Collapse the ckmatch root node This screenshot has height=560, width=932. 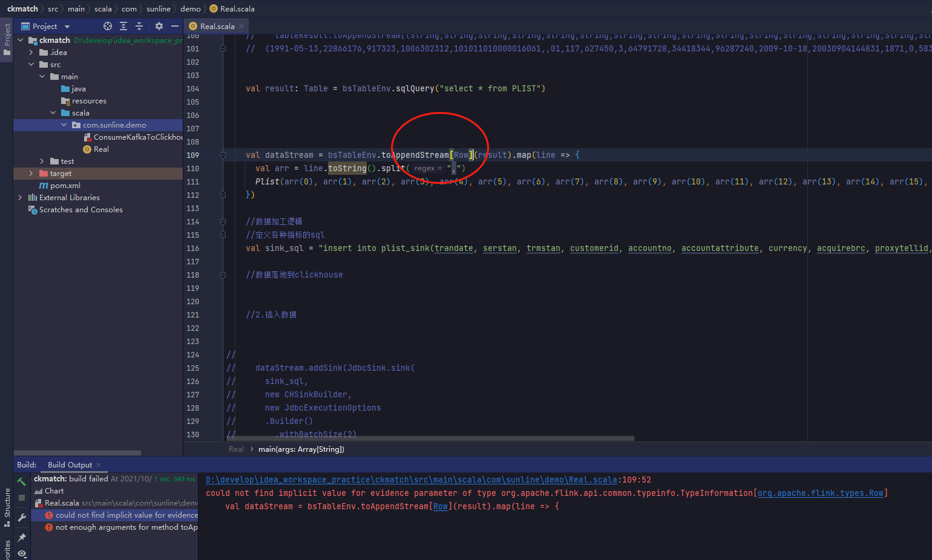click(x=21, y=41)
